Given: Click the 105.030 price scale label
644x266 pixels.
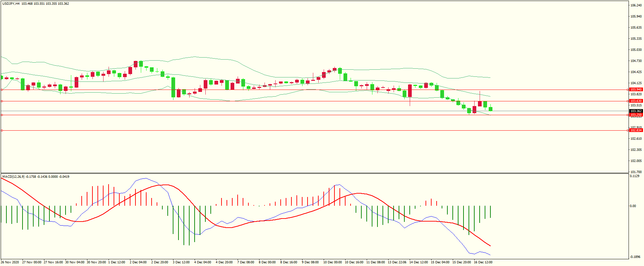Looking at the screenshot, I should 636,50.
